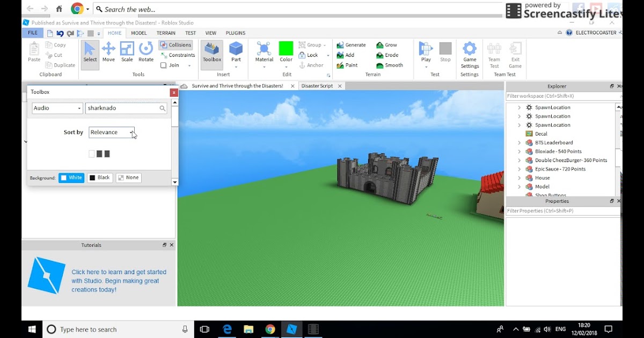644x338 pixels.
Task: Activate the Move tool
Action: (x=108, y=53)
